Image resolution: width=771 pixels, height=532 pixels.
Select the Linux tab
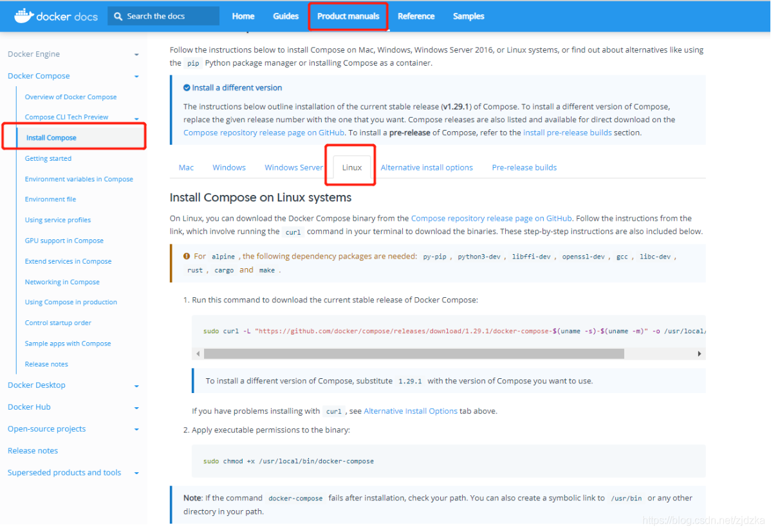(352, 167)
